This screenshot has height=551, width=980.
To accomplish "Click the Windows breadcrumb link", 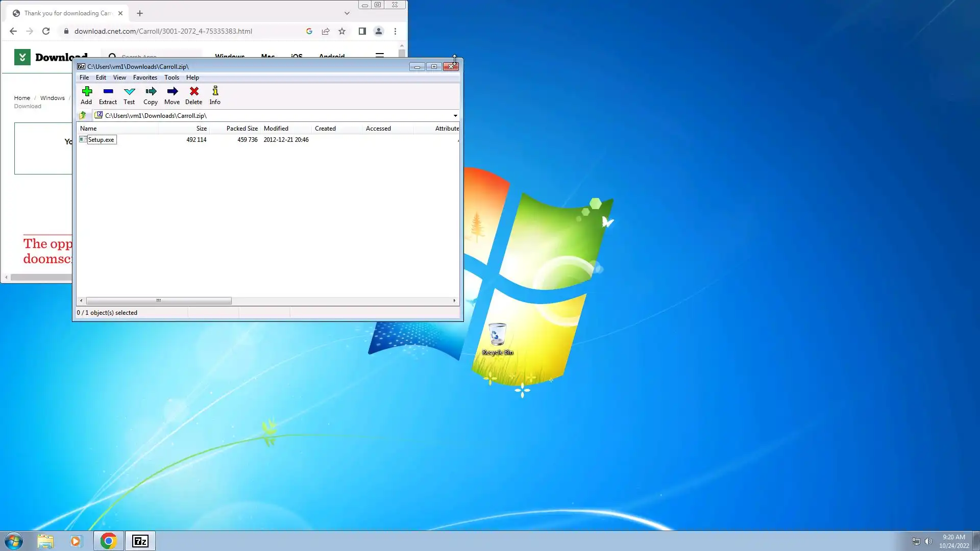I will pyautogui.click(x=53, y=98).
